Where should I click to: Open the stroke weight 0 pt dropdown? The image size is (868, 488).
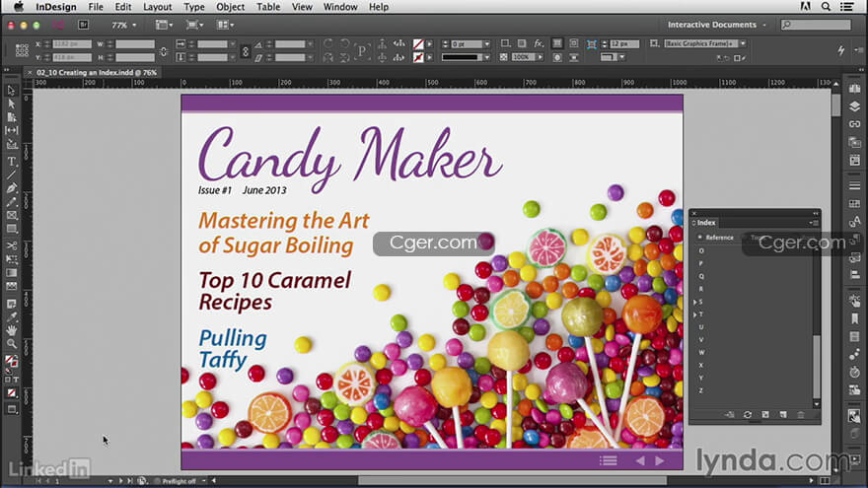pos(486,43)
